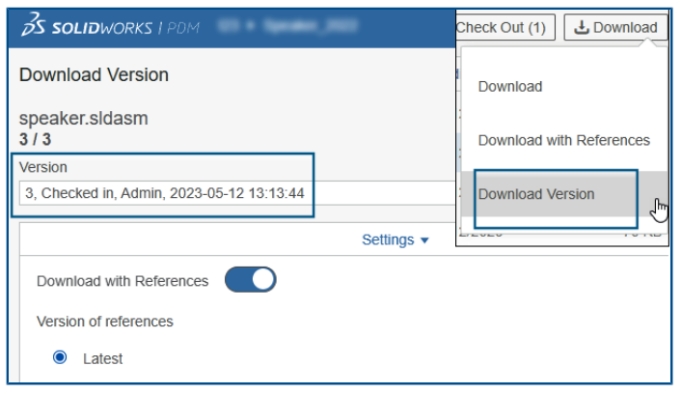
Task: Open the Download button menu
Action: 615,27
